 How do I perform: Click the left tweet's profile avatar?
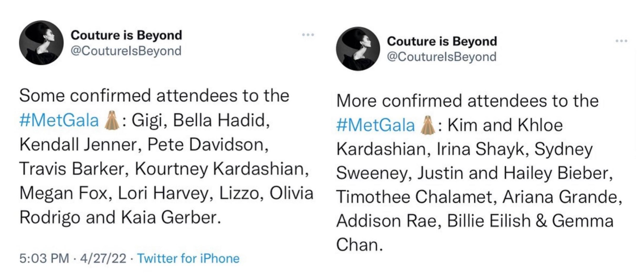click(41, 43)
